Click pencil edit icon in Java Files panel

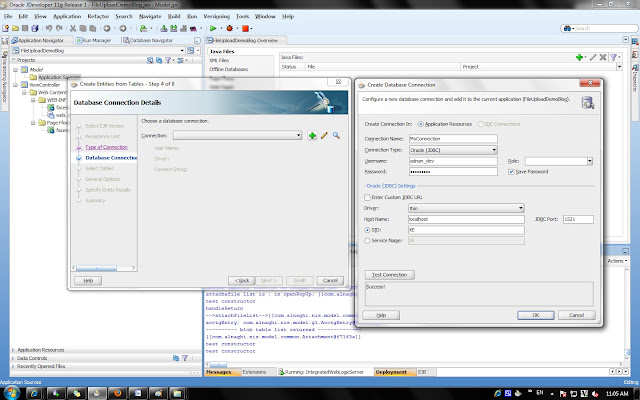[x=593, y=58]
